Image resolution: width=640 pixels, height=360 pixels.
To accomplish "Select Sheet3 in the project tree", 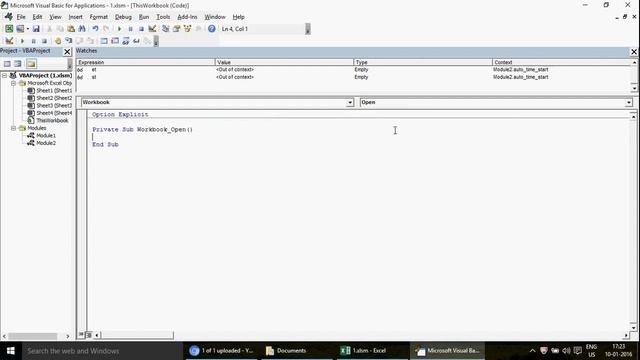I will click(49, 106).
